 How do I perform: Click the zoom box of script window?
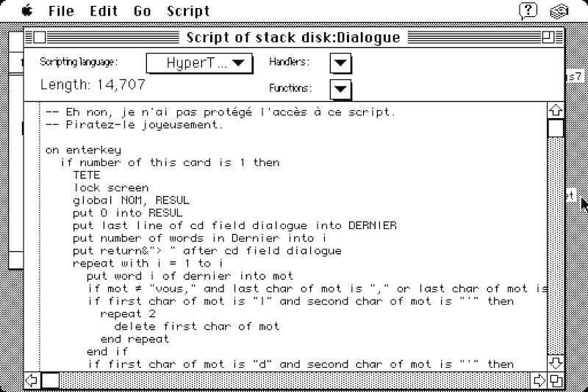point(548,37)
